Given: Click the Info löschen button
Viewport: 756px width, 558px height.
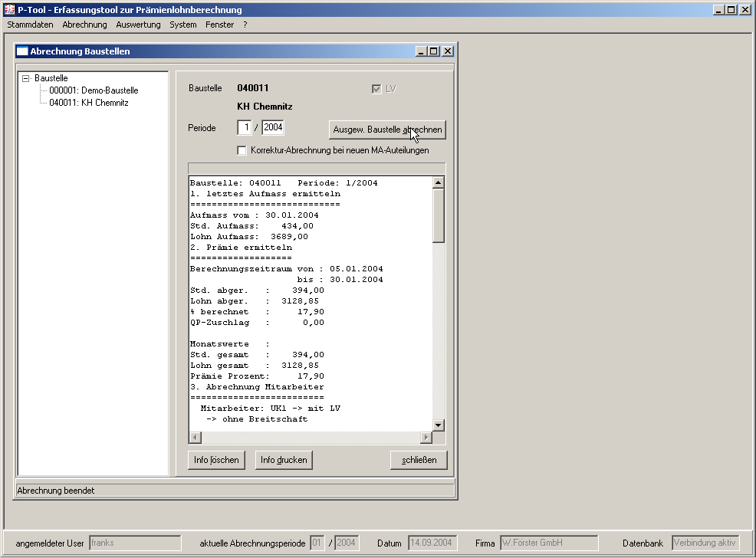Looking at the screenshot, I should point(216,460).
